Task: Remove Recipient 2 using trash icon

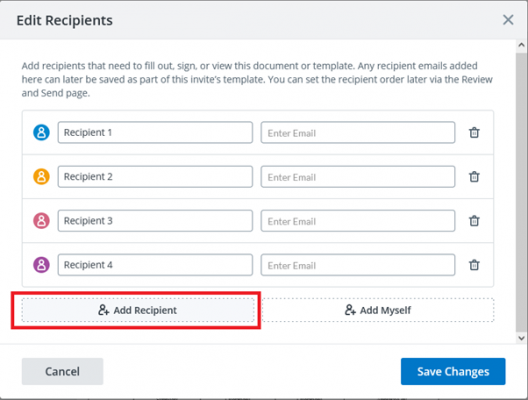Action: [x=474, y=176]
